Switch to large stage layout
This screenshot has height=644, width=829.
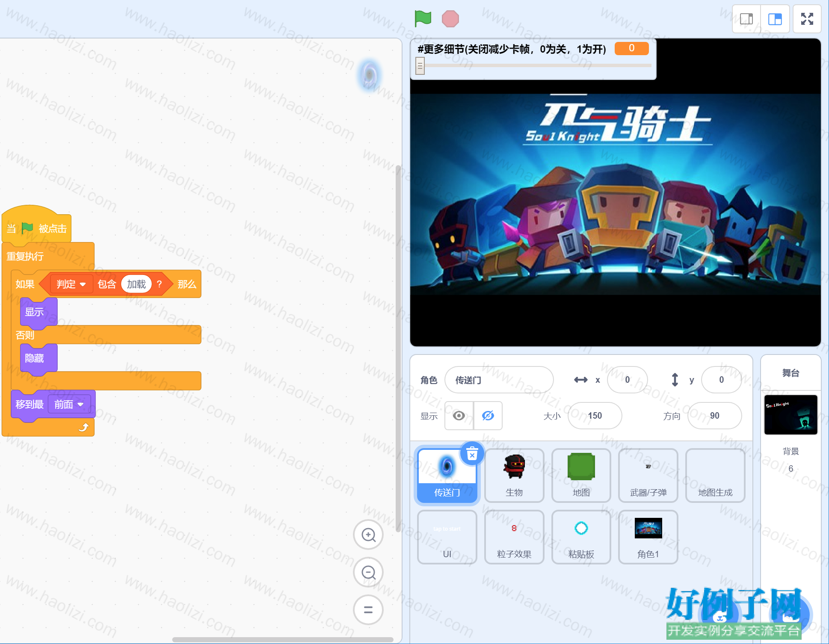775,19
